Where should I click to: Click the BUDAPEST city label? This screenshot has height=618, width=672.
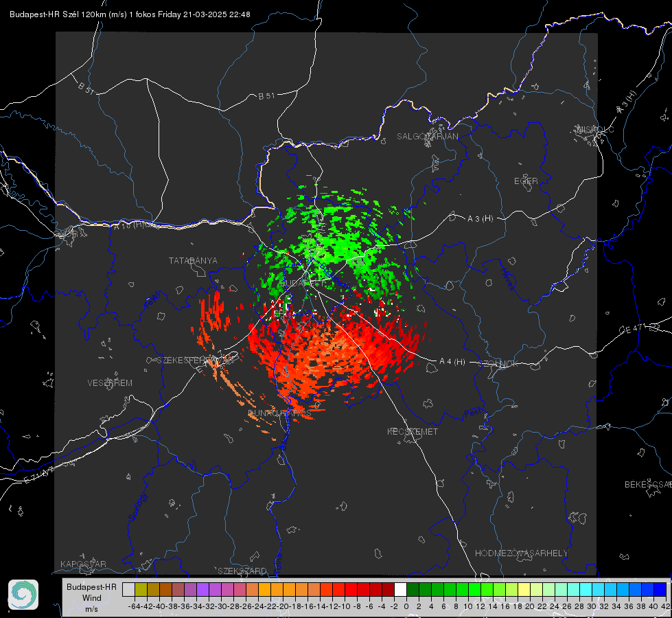click(x=302, y=283)
